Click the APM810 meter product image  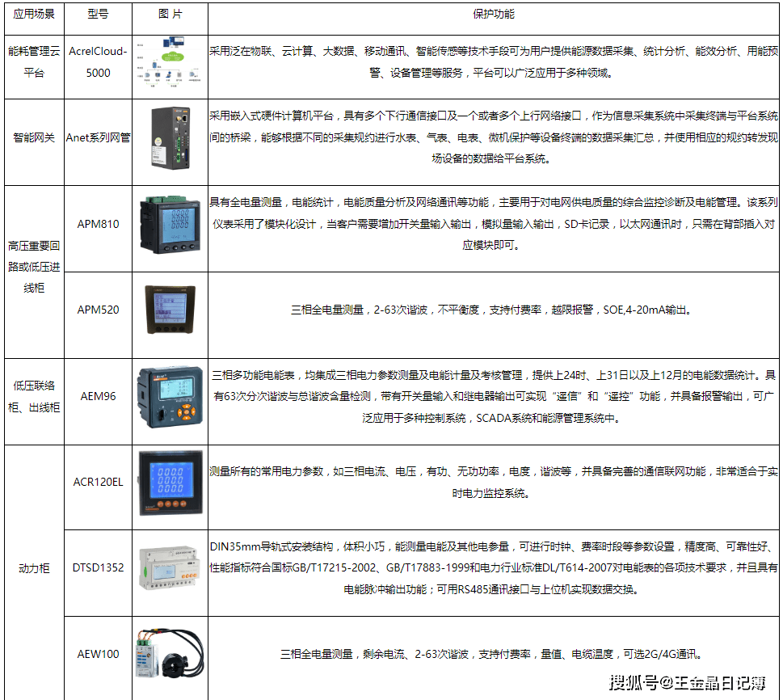169,224
